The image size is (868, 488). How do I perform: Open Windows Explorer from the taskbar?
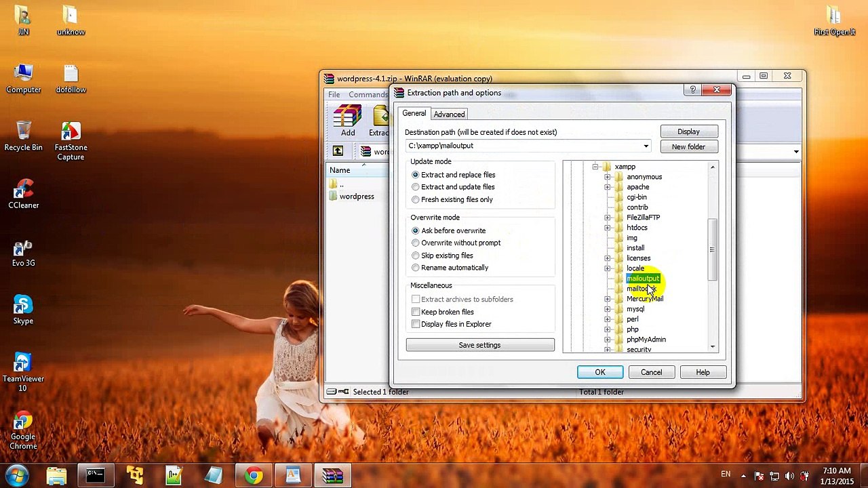point(56,476)
